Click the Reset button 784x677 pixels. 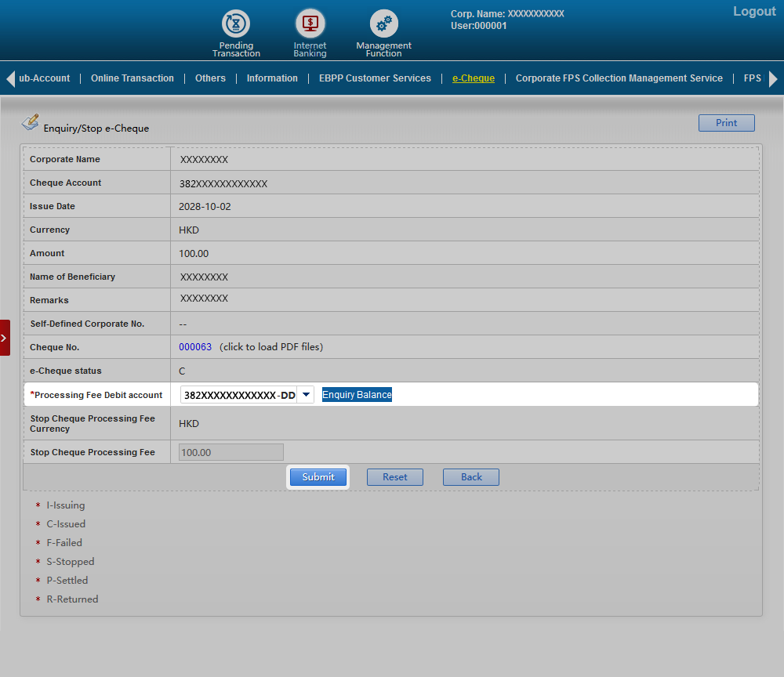[x=395, y=477]
